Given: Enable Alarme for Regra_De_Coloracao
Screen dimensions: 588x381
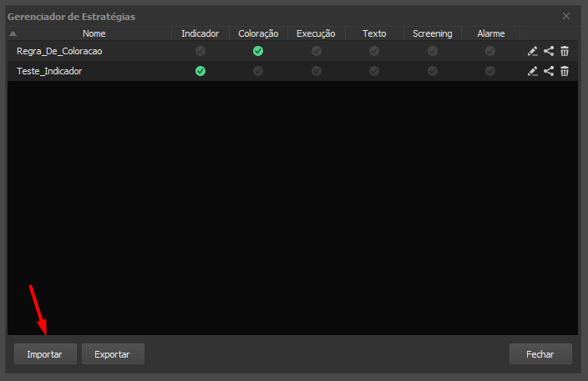Looking at the screenshot, I should point(490,51).
